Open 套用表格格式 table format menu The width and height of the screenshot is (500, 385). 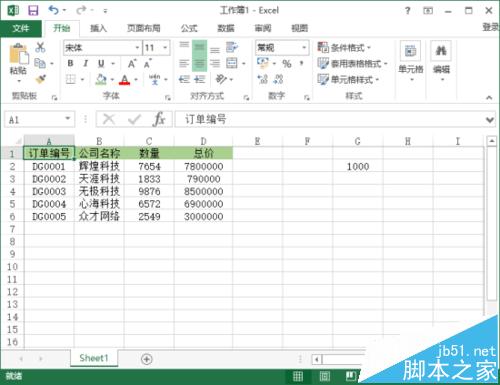352,63
